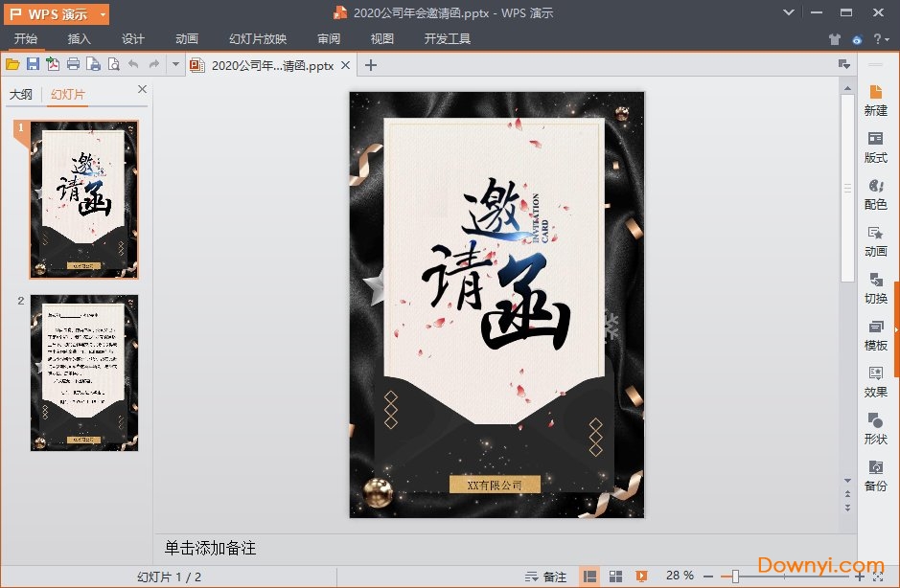900x588 pixels.
Task: Open the WPS 演示 application menu
Action: [46, 13]
